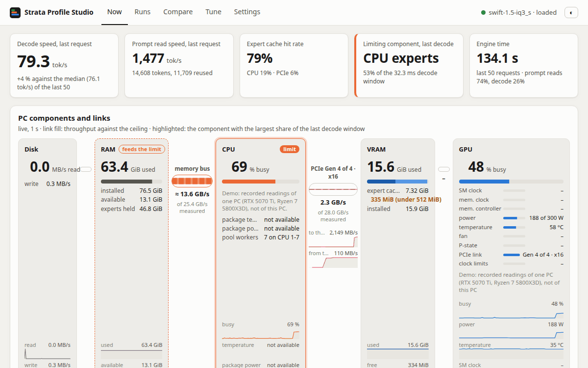Viewport: 588px width, 368px height.
Task: Click the 'PC components and links' heading
Action: pos(64,118)
